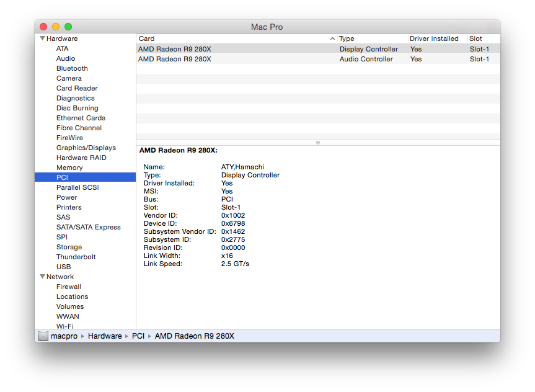Click the Subsystem ID value 0x2775
535x392 pixels.
point(233,239)
